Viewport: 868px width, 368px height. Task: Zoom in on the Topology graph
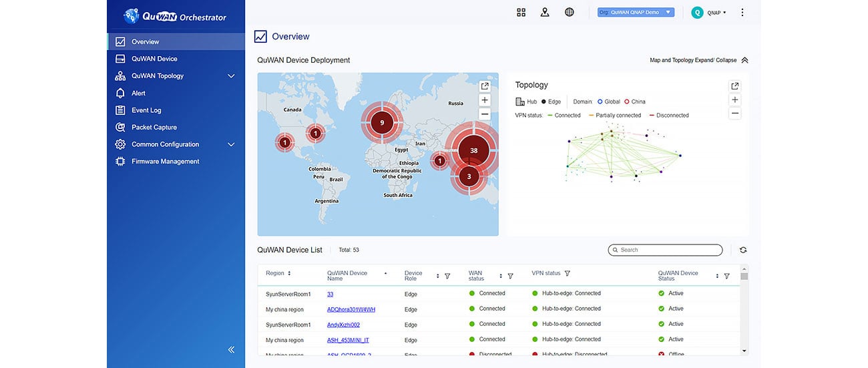click(734, 100)
